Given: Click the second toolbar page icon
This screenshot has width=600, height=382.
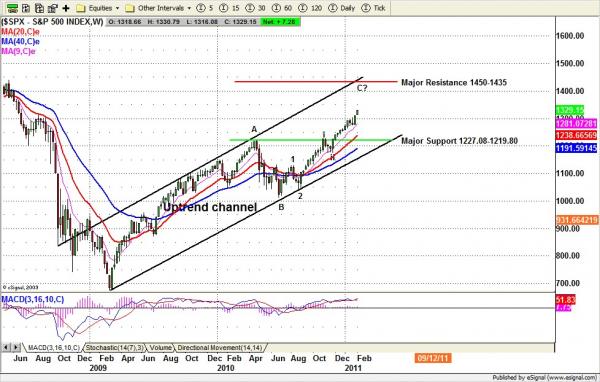Looking at the screenshot, I should pos(26,8).
